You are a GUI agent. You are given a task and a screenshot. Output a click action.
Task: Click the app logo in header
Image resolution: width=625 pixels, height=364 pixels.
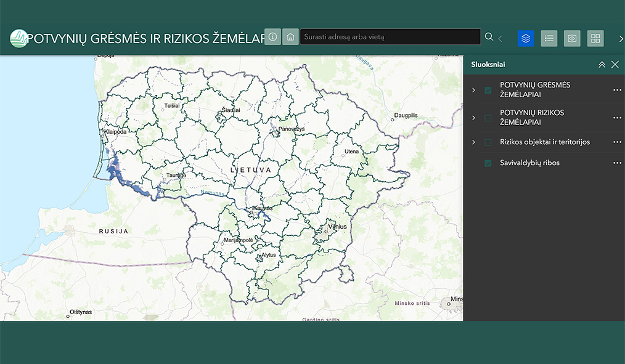click(19, 38)
